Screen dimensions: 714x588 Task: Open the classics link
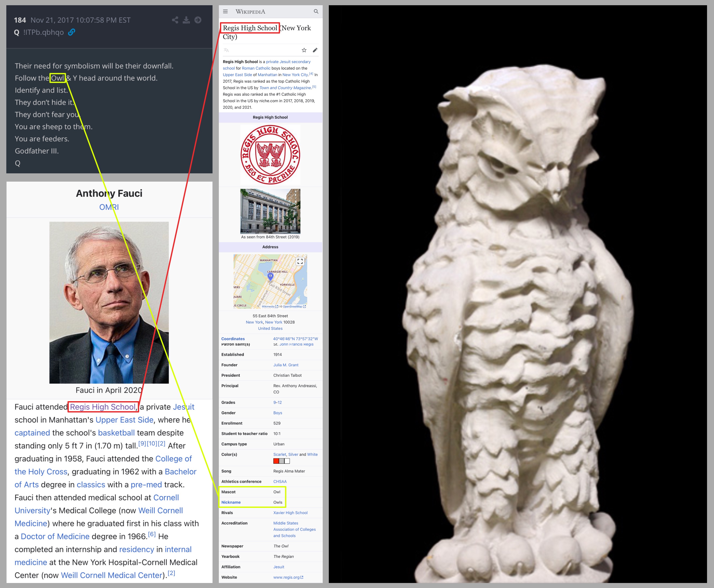[91, 485]
